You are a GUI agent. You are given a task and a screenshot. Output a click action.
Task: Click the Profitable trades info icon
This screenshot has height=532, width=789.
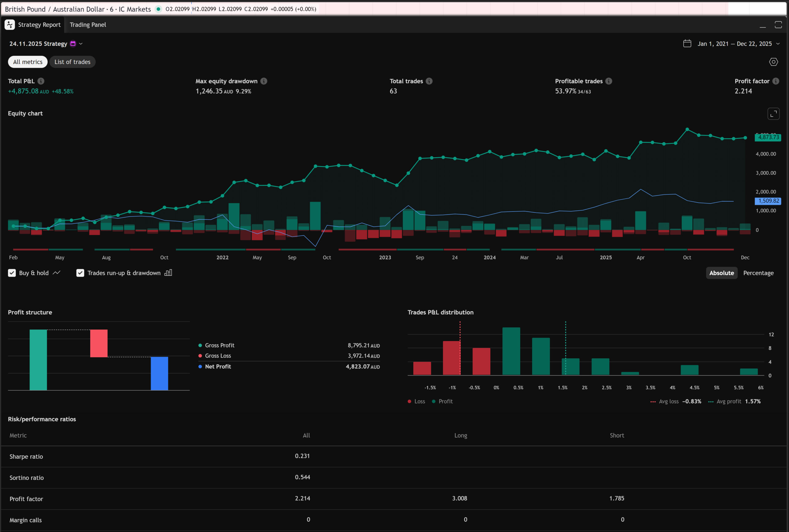608,81
